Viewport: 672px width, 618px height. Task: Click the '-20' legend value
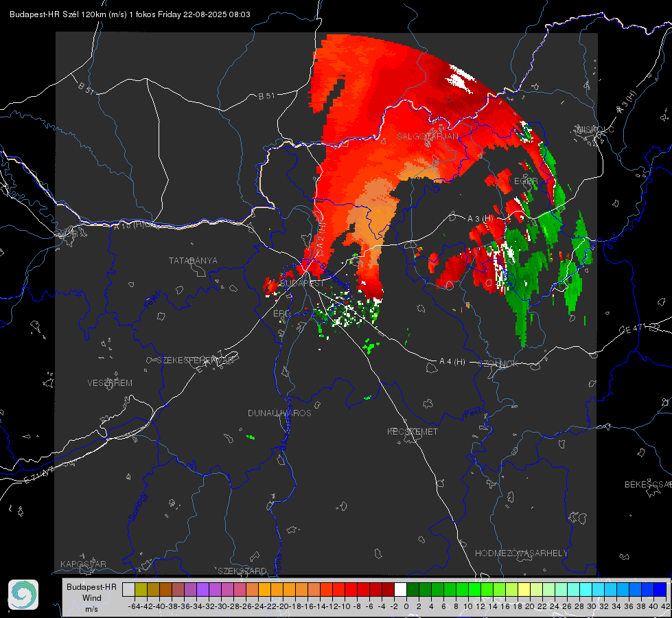point(282,606)
